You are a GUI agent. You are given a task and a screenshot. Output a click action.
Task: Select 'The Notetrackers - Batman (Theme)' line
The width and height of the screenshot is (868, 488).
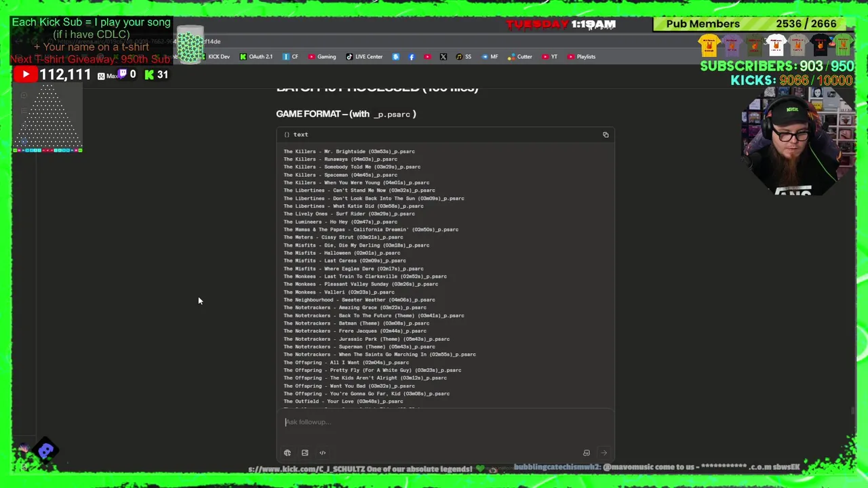(357, 323)
